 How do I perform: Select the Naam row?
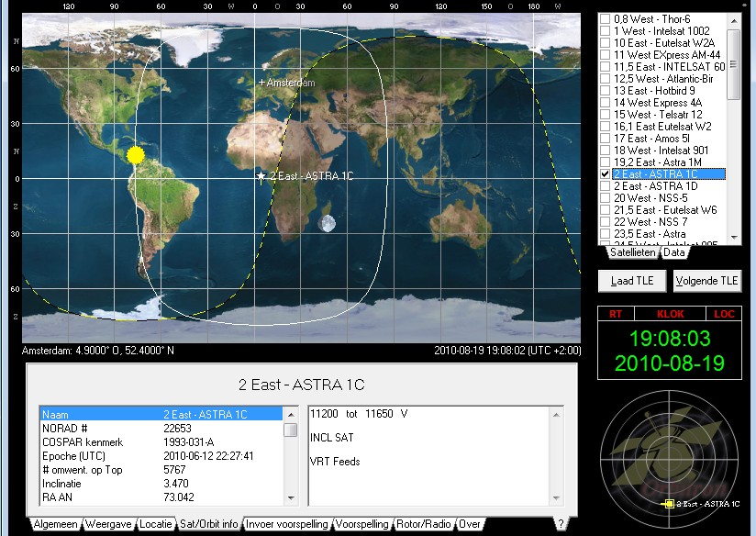tap(161, 415)
